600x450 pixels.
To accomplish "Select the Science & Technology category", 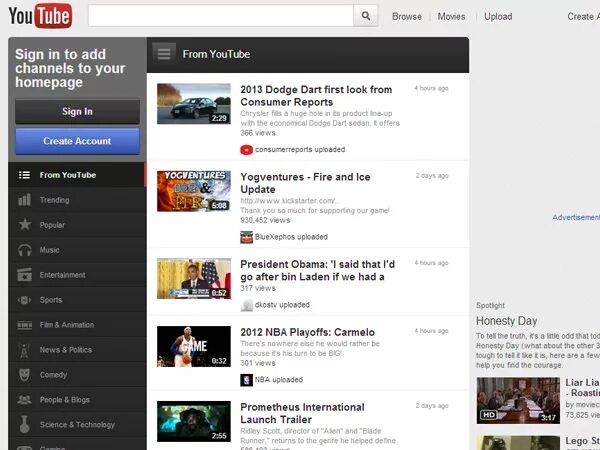I will [x=77, y=424].
